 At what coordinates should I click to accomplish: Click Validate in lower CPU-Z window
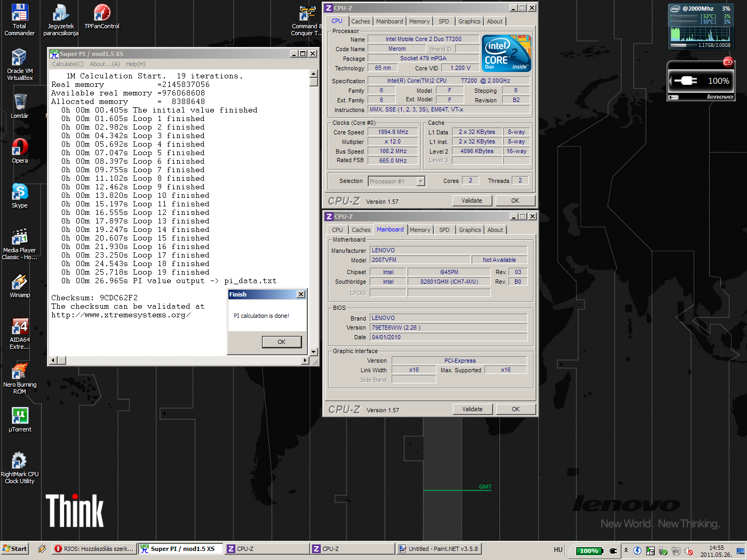472,409
